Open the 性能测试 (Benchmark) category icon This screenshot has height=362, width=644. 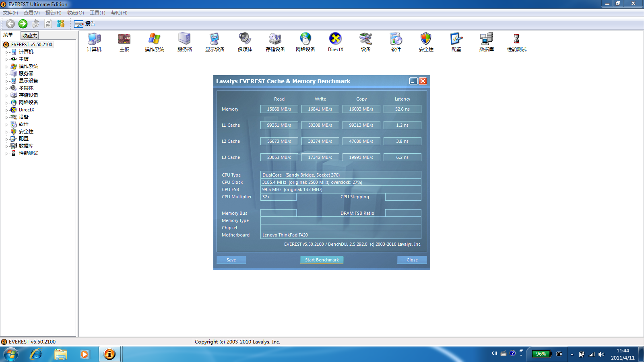(x=517, y=42)
